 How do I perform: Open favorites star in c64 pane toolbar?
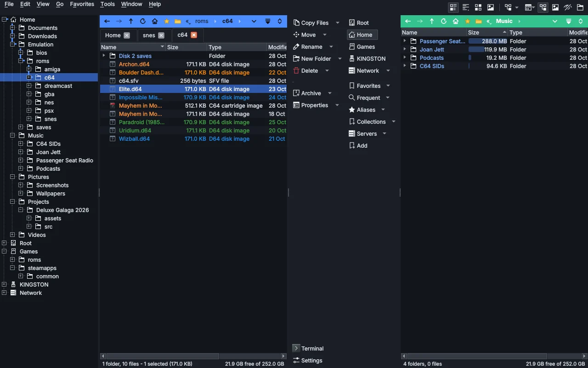tap(167, 21)
